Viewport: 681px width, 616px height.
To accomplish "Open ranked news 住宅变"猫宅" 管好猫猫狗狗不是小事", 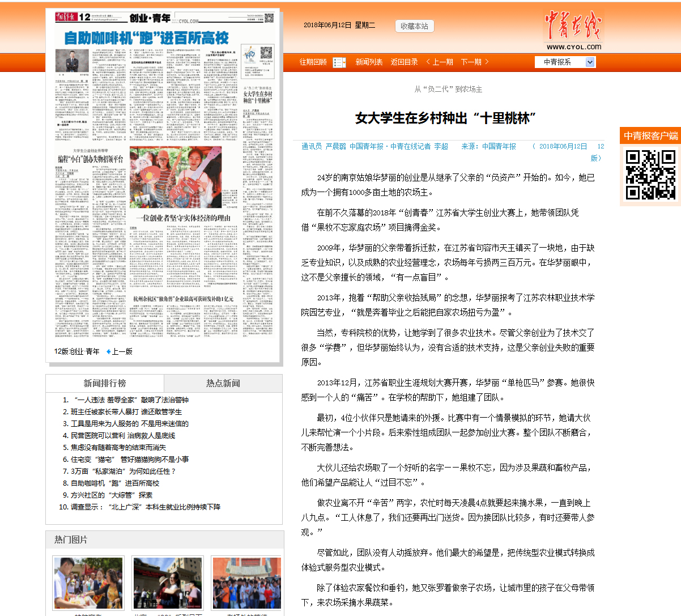I will click(130, 460).
